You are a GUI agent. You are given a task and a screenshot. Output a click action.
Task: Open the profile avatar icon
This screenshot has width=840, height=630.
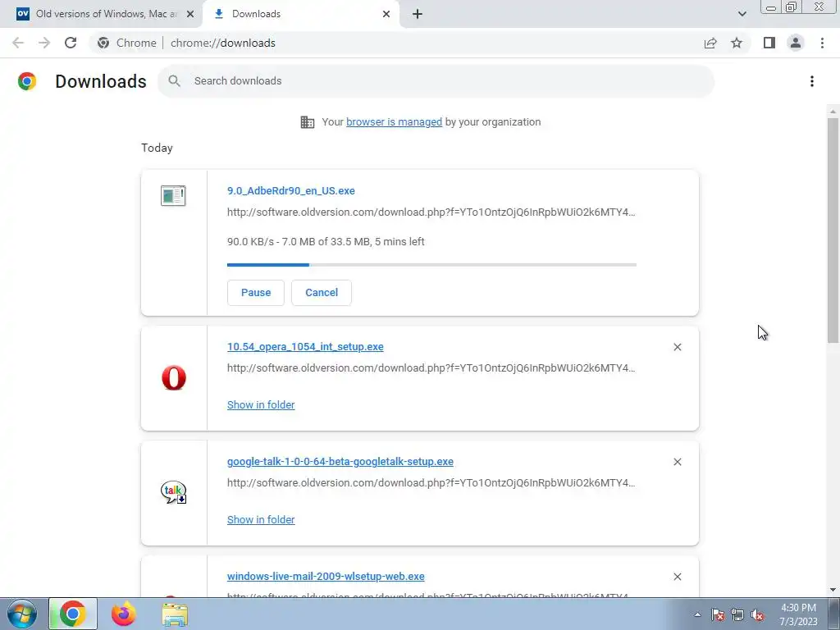[796, 43]
